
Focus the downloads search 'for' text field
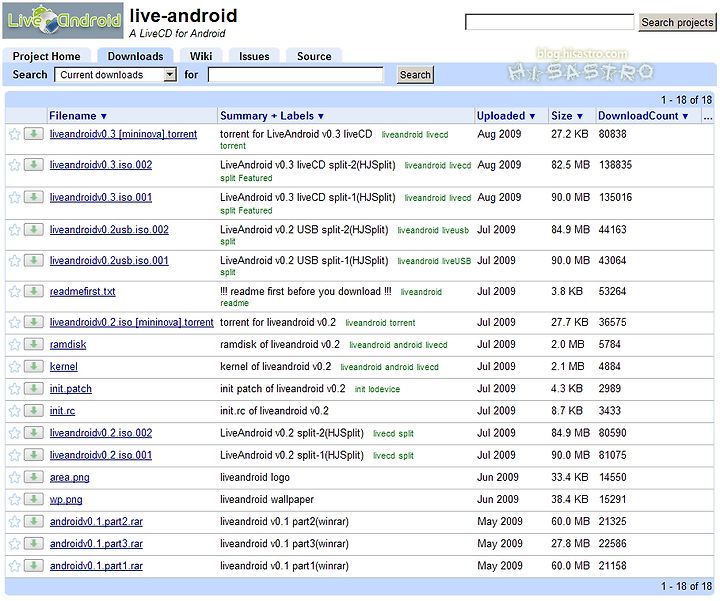coord(296,74)
